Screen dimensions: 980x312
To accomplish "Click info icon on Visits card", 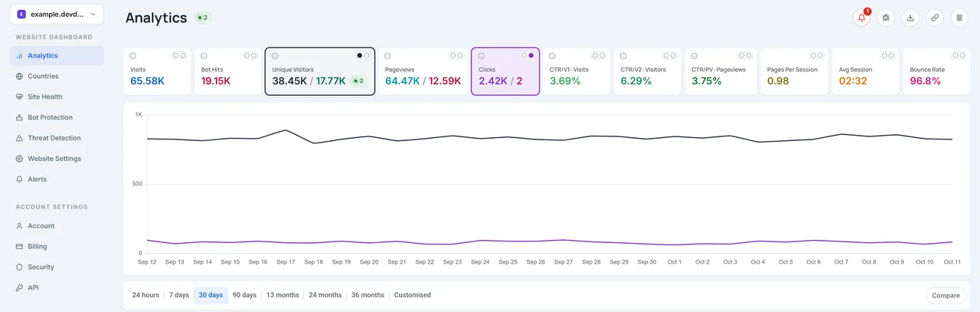I will pos(133,56).
